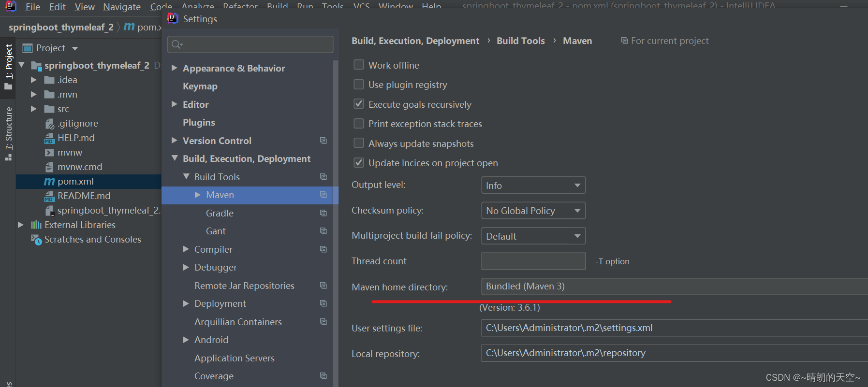Open the Navigate menu
868x387 pixels.
click(x=122, y=7)
